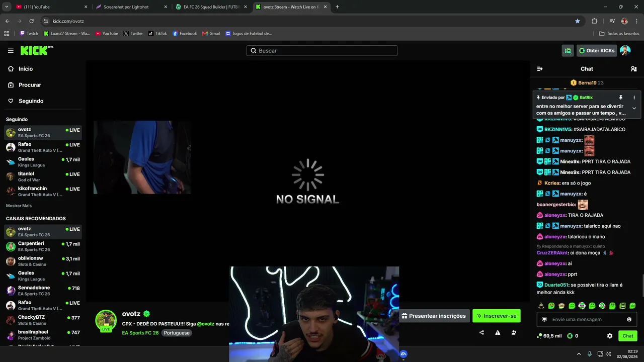Open a new browser tab
644x362 pixels.
click(337, 7)
